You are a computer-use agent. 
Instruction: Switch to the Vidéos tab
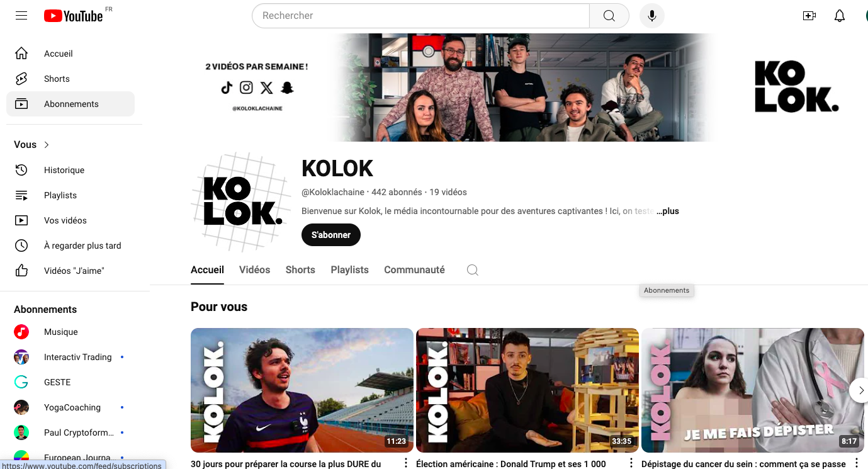click(x=254, y=269)
